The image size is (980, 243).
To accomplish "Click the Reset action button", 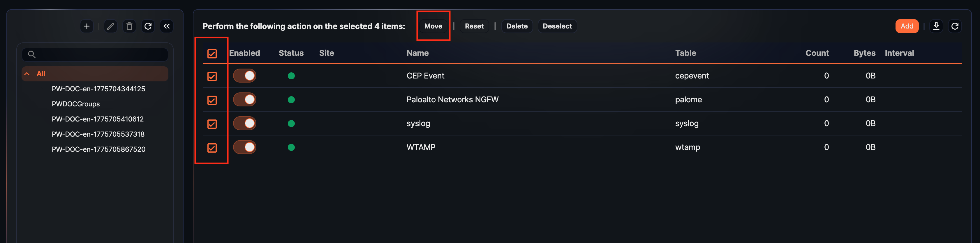I will [474, 26].
